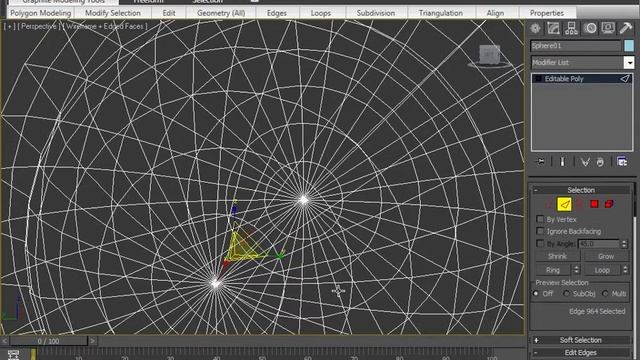Click viewport [ + ] menu label
The height and width of the screenshot is (360, 640).
click(x=9, y=27)
